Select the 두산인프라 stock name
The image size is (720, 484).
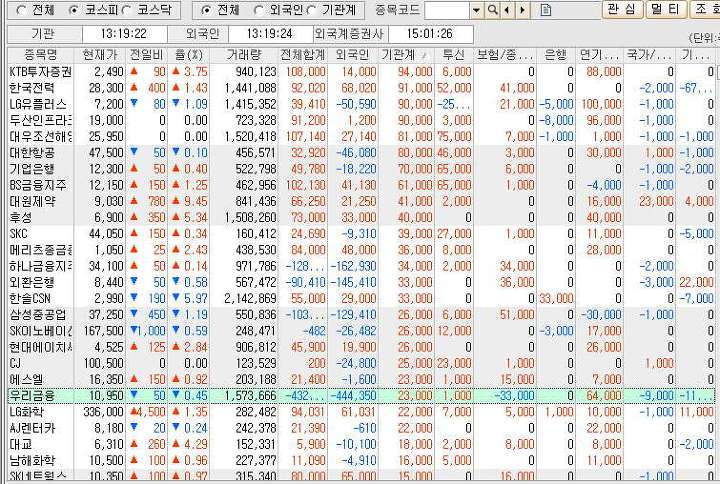(x=40, y=120)
